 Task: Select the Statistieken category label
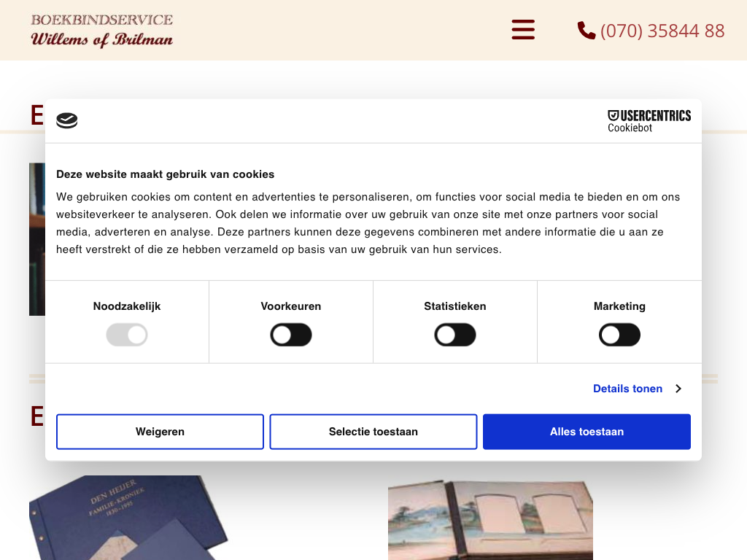pos(455,306)
